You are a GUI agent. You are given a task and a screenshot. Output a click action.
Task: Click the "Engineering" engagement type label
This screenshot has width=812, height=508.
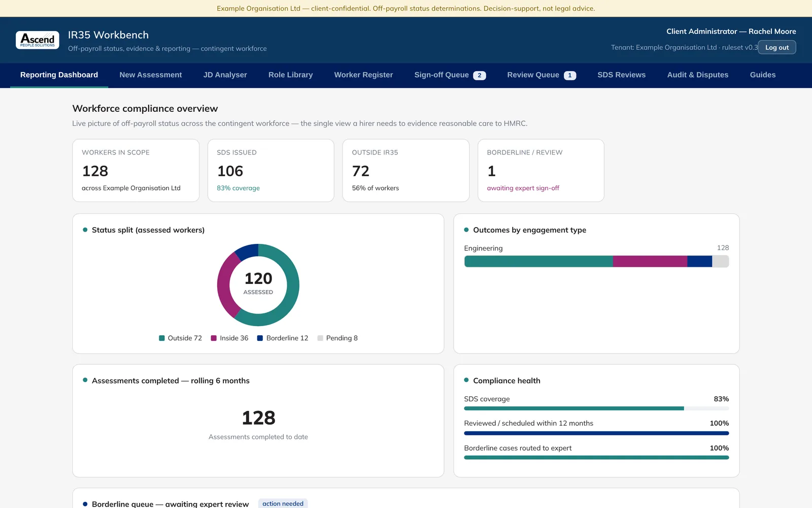(483, 248)
